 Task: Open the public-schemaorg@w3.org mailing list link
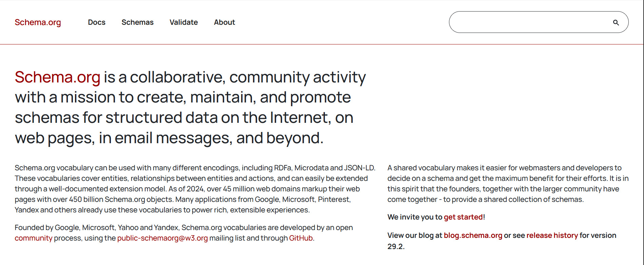[x=162, y=238]
